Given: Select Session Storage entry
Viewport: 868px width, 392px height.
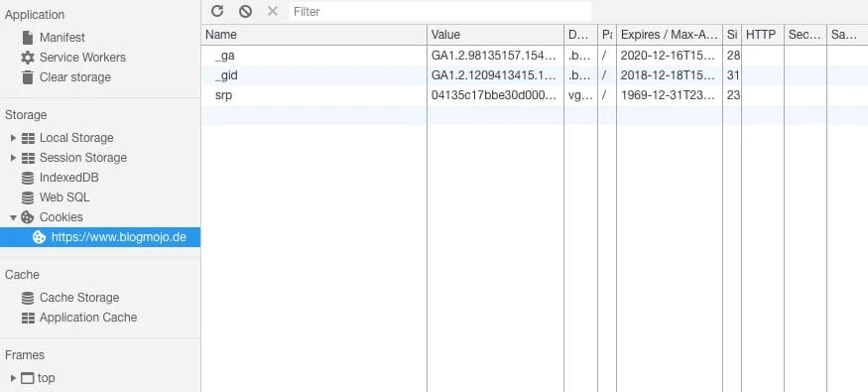Looking at the screenshot, I should click(x=83, y=158).
